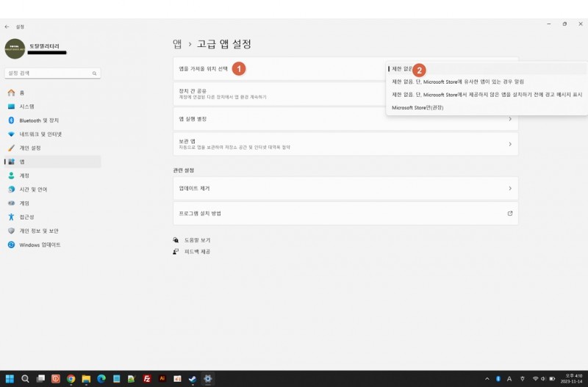Click the 피드백 제공 person icon
The width and height of the screenshot is (588, 387).
(x=176, y=252)
